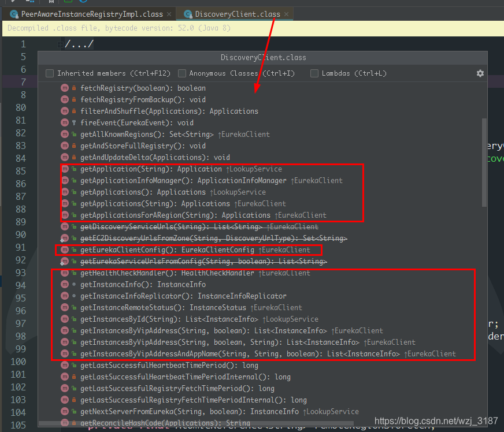Click method icon of fetchRegistry(boolean)

65,88
